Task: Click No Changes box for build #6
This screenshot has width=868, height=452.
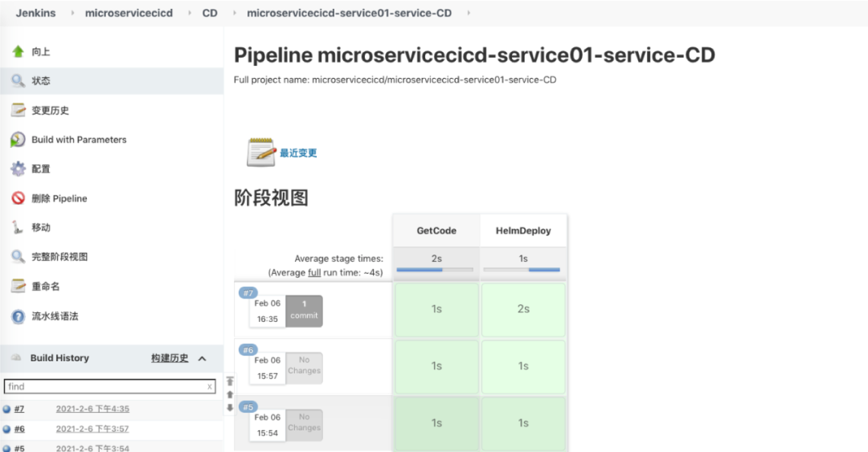Action: click(x=304, y=368)
